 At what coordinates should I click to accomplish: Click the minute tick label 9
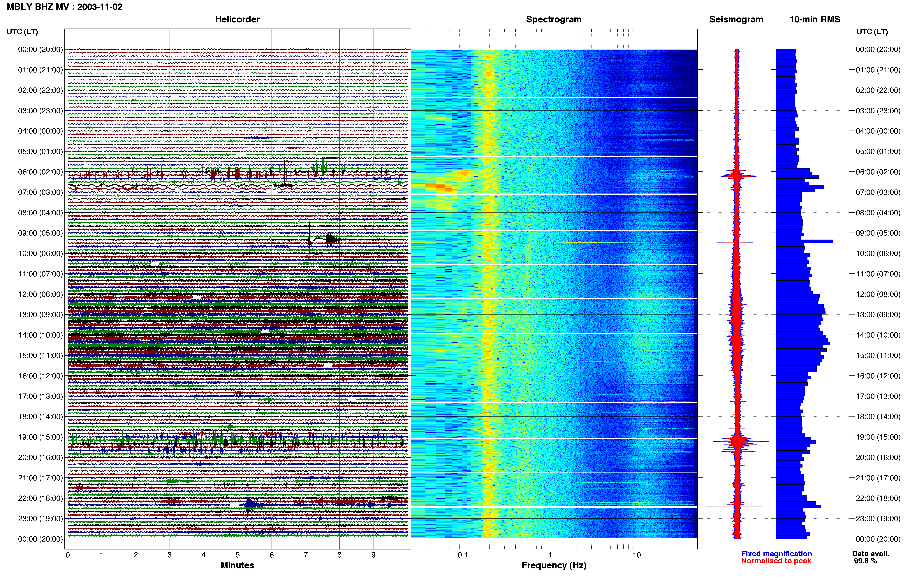click(x=373, y=555)
